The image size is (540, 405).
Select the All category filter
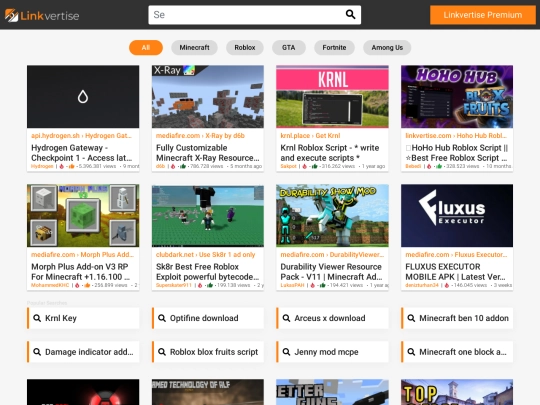(146, 48)
